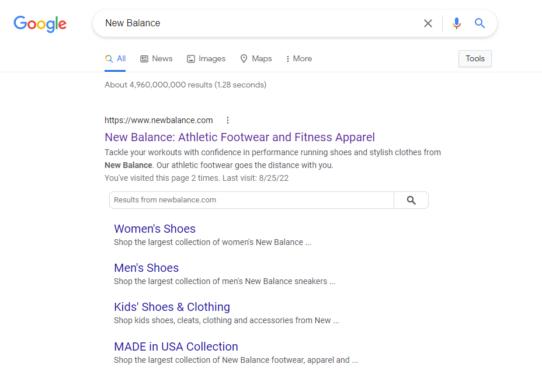The width and height of the screenshot is (542, 392).
Task: Click the 'Shop kids shoes, cleats, clothing' snippet
Action: (x=227, y=320)
